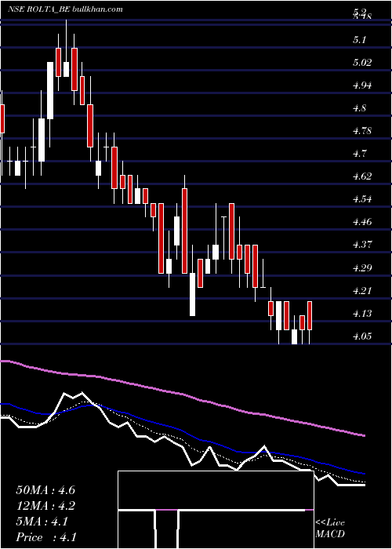Click the MACD label
The height and width of the screenshot is (549, 392).
pos(330,534)
